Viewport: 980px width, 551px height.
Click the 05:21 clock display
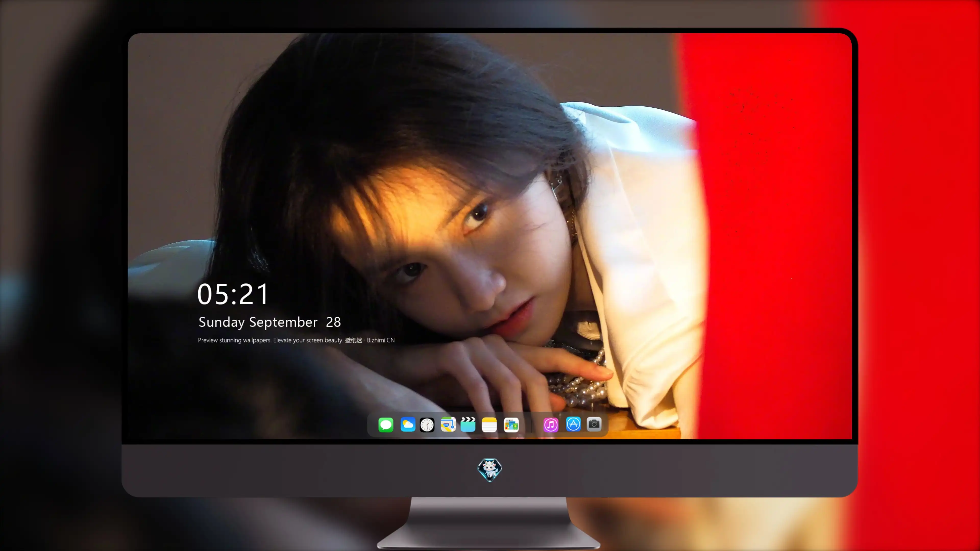(x=233, y=294)
